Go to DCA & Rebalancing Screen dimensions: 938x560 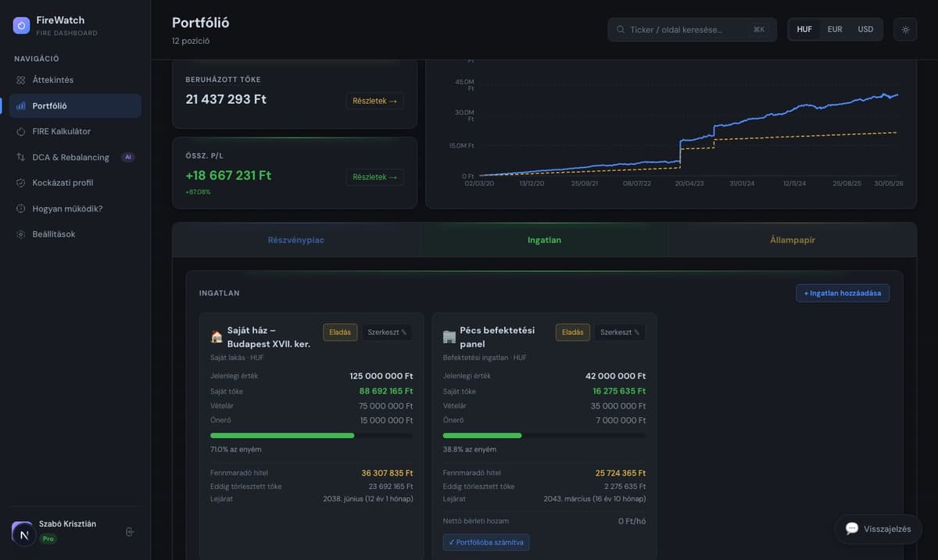[x=75, y=157]
